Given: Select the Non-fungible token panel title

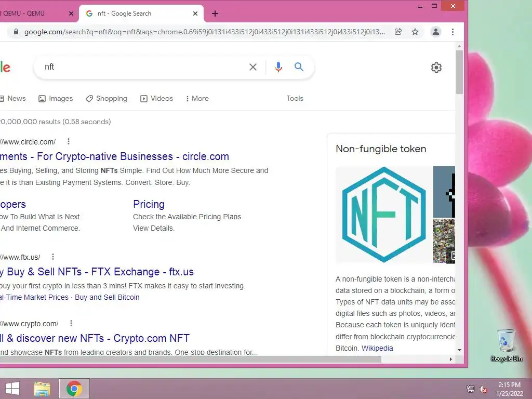Looking at the screenshot, I should pyautogui.click(x=381, y=149).
